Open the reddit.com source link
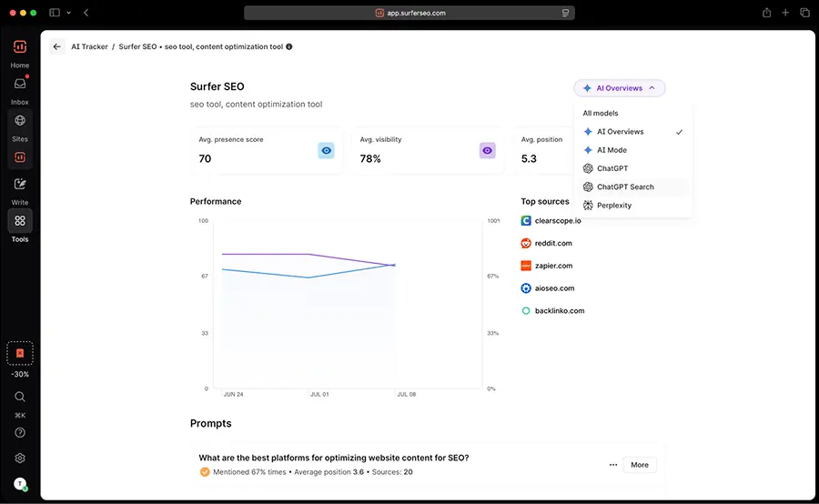Screen dimensions: 819x504 pos(553,244)
